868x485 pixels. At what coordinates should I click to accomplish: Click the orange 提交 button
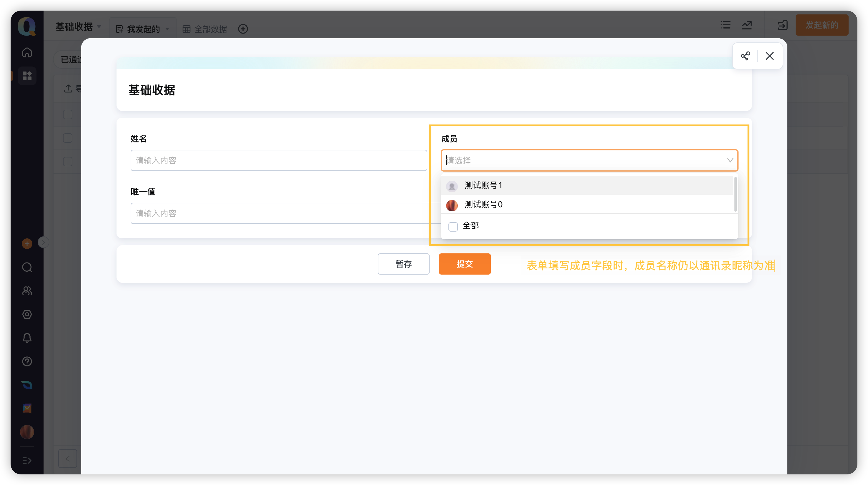pos(465,264)
